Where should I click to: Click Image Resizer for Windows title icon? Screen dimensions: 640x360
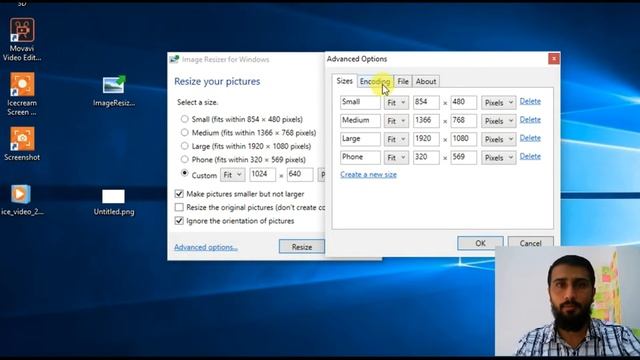[x=174, y=60]
